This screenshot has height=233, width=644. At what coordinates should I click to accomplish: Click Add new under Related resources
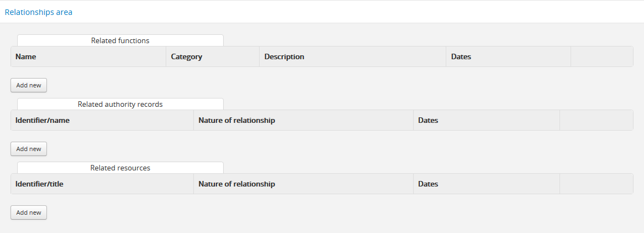pos(29,213)
